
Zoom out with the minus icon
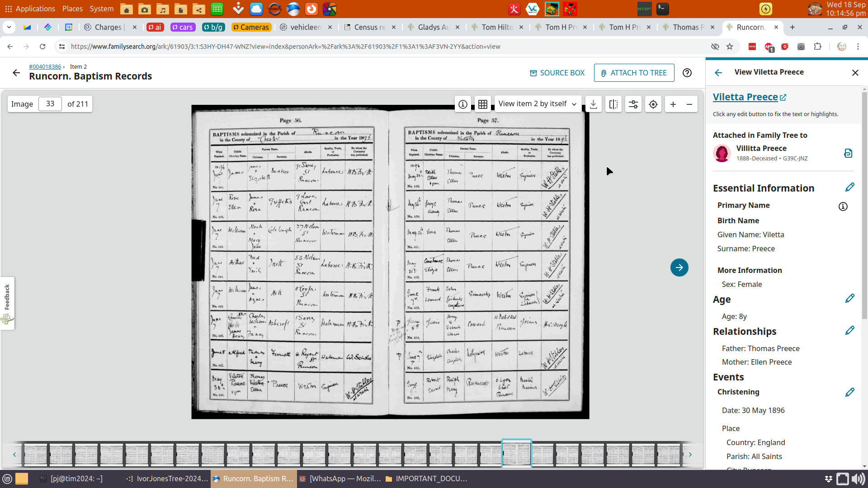pos(689,104)
